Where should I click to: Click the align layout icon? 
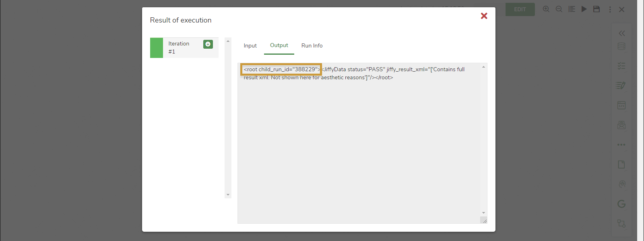(572, 9)
